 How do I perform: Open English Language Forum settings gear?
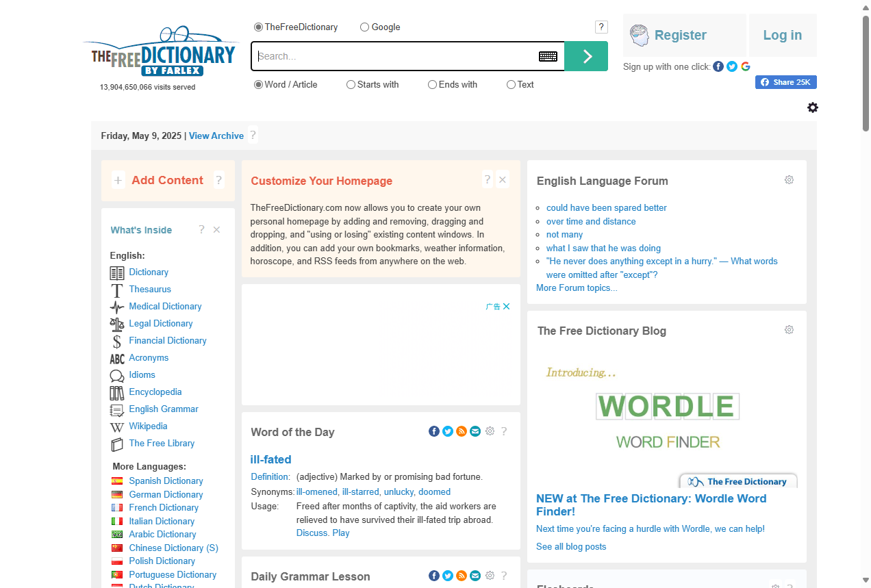pos(789,180)
